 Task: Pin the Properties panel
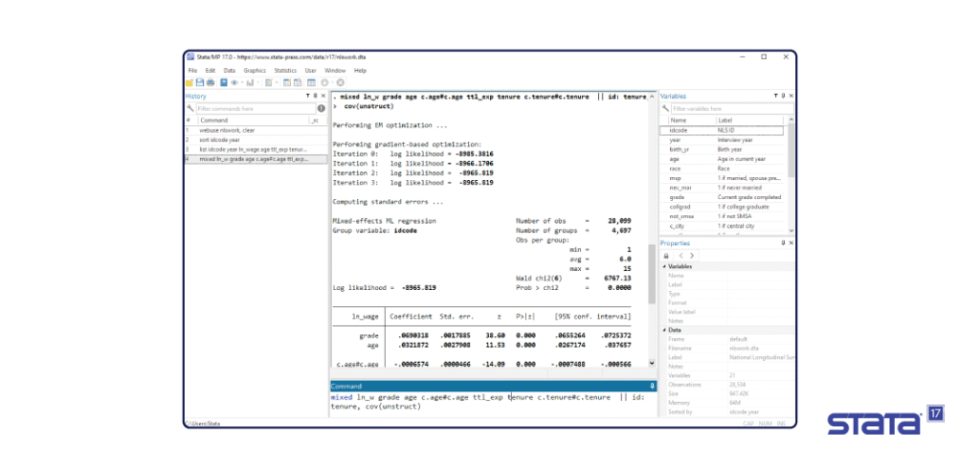pos(783,242)
